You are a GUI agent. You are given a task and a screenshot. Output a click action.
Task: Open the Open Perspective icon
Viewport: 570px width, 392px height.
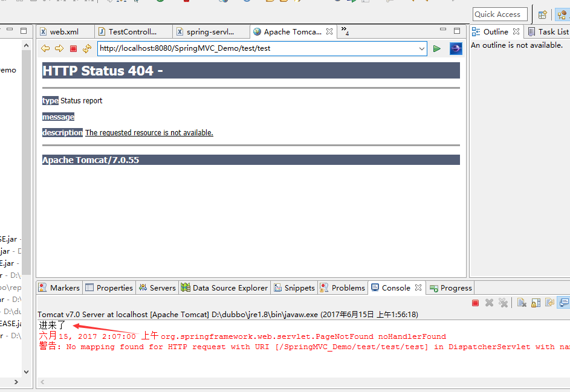[x=542, y=14]
